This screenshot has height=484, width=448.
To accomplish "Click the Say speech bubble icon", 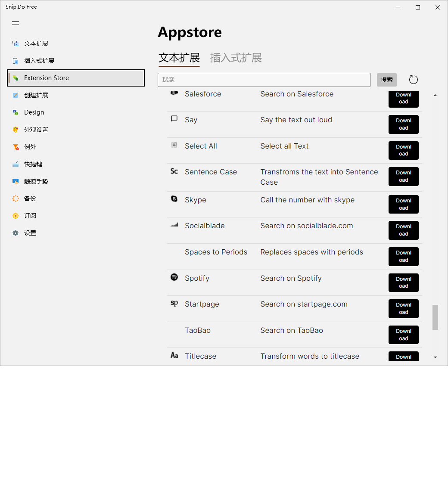I will (x=174, y=118).
